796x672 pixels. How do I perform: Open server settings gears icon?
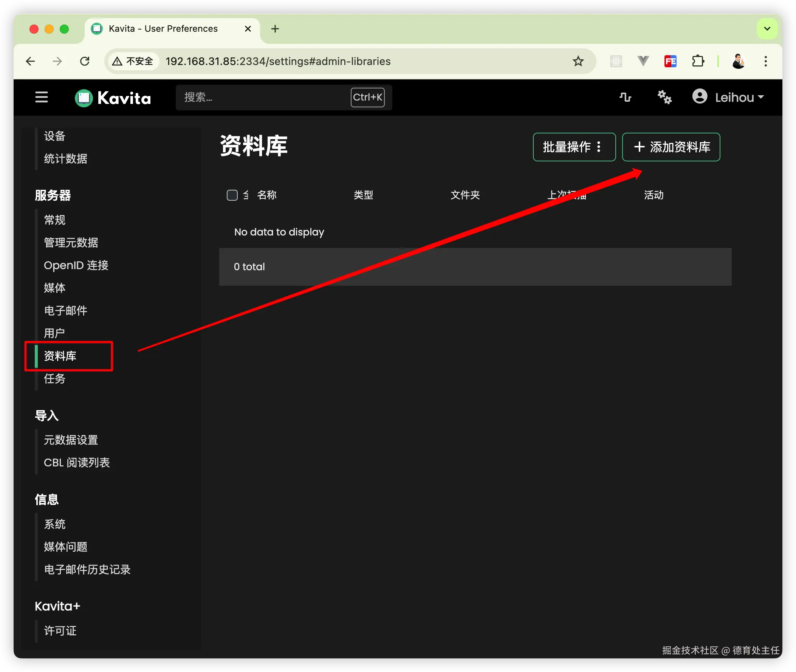point(664,97)
